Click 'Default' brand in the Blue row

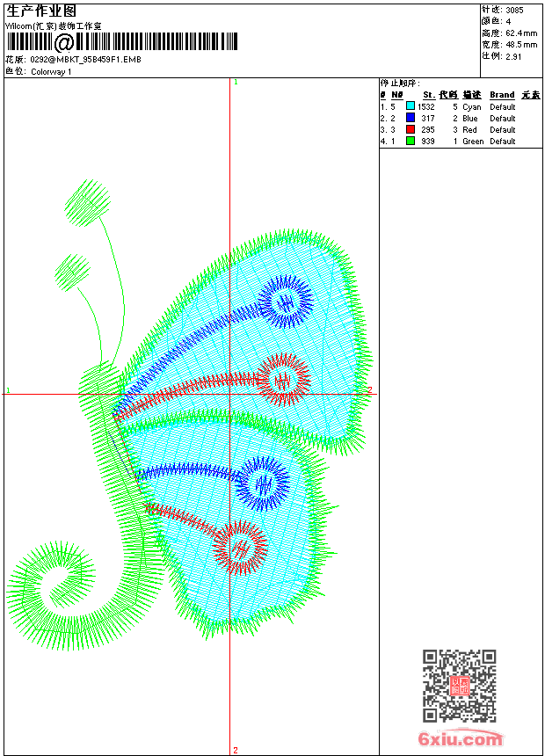click(503, 119)
